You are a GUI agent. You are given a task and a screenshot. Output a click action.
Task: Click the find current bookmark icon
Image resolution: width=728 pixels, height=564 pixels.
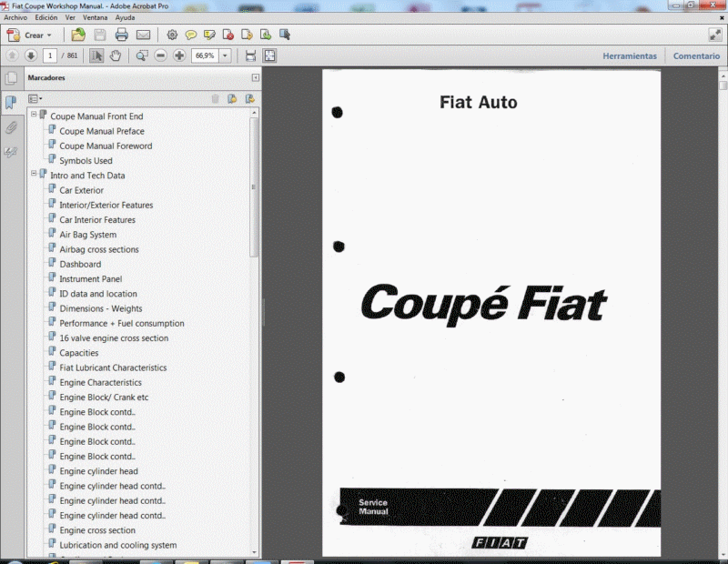(249, 99)
